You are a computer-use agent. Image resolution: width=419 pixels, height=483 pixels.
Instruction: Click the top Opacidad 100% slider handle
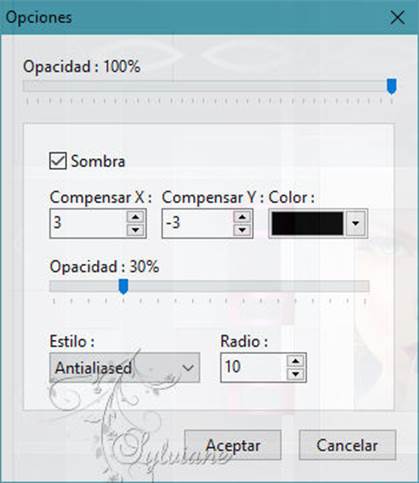point(391,86)
